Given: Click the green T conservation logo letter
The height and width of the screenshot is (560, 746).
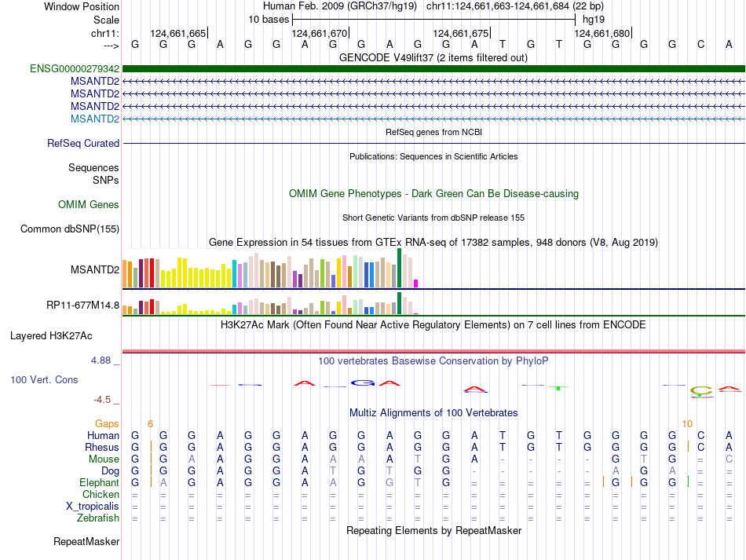Looking at the screenshot, I should click(558, 388).
